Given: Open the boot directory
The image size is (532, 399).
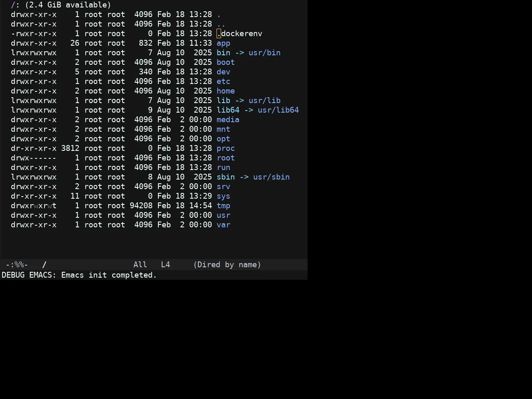Looking at the screenshot, I should pyautogui.click(x=226, y=62).
